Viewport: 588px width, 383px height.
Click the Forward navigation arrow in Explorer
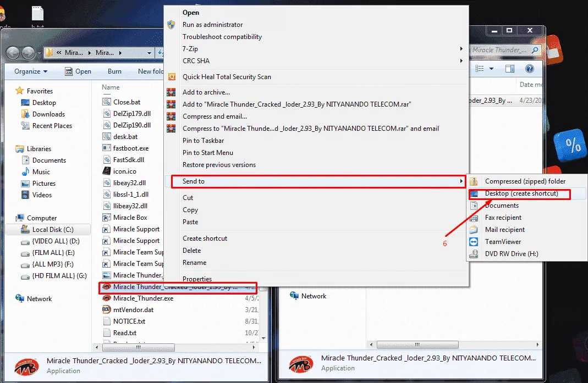(x=29, y=53)
